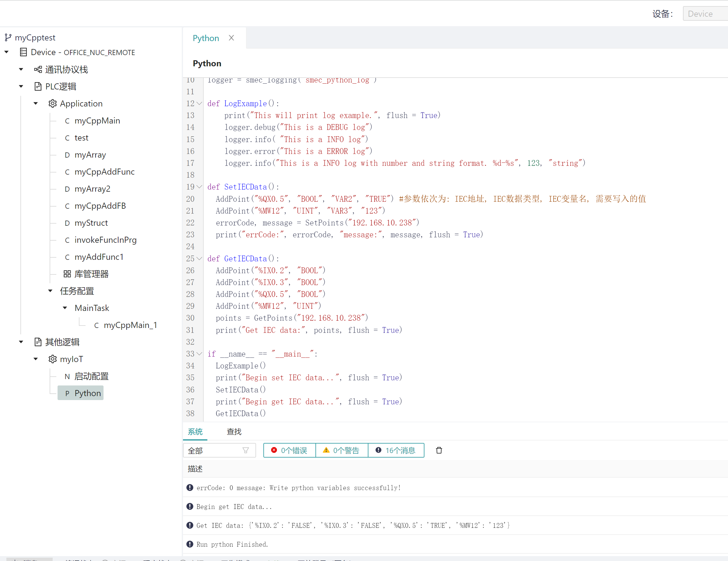Toggle the 0个警告 warnings filter button
This screenshot has height=561, width=728.
(342, 450)
